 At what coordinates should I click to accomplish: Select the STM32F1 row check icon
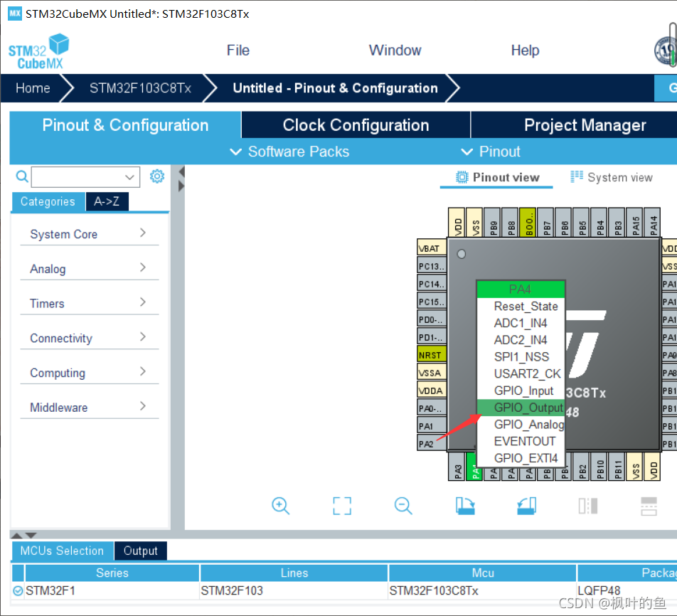18,590
